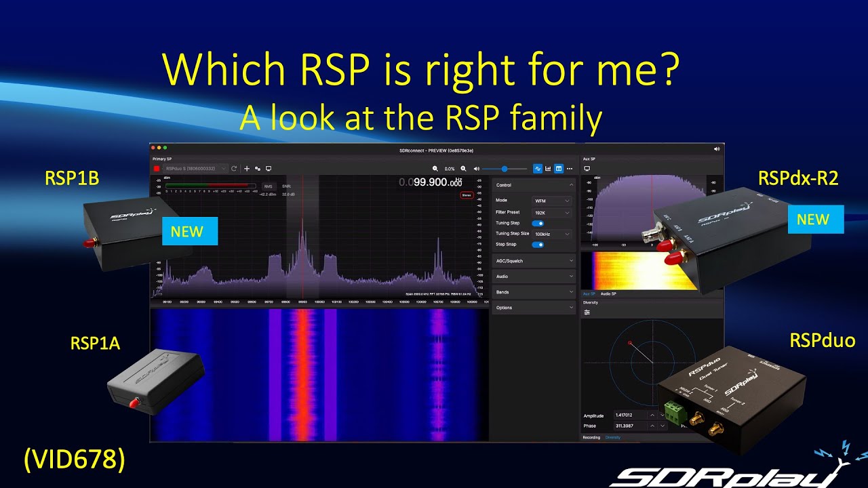Open the Filter Preset 192K dropdown

point(552,212)
